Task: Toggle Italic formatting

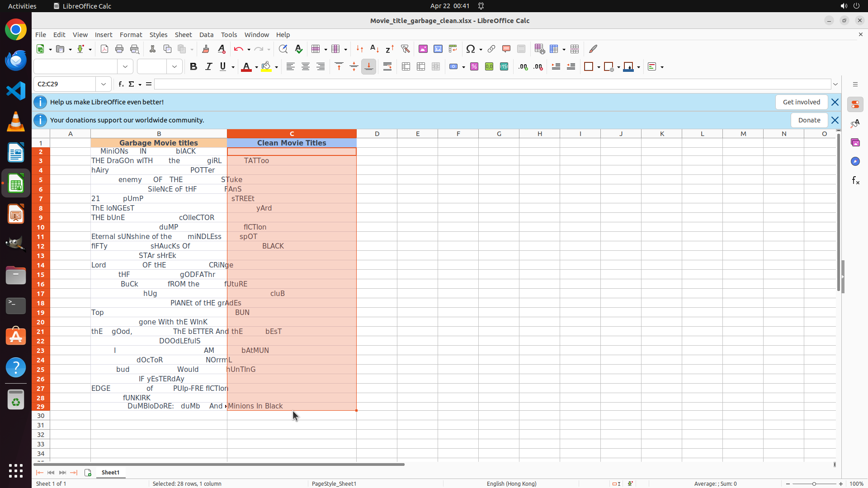Action: click(208, 67)
